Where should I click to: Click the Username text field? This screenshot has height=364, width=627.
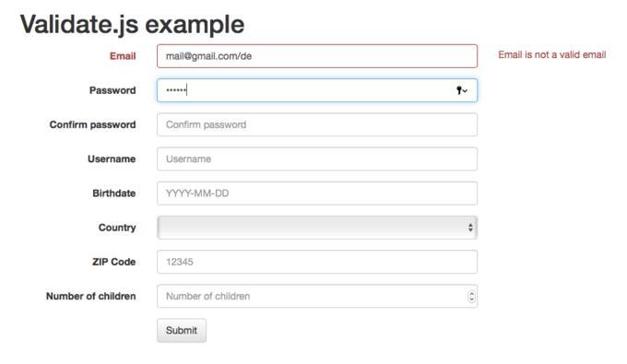[x=317, y=159]
